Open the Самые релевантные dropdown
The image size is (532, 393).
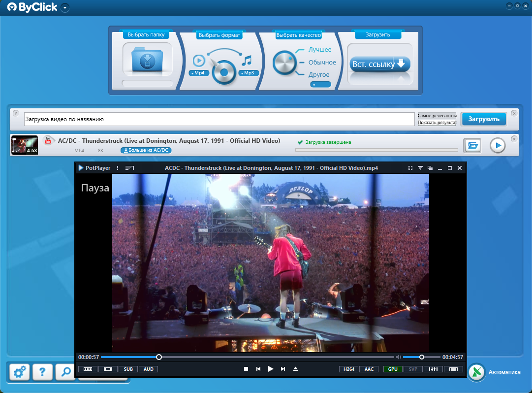437,116
